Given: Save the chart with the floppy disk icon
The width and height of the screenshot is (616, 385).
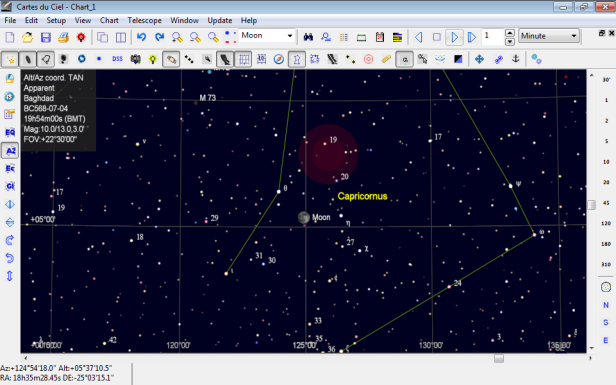Looking at the screenshot, I should (x=46, y=37).
